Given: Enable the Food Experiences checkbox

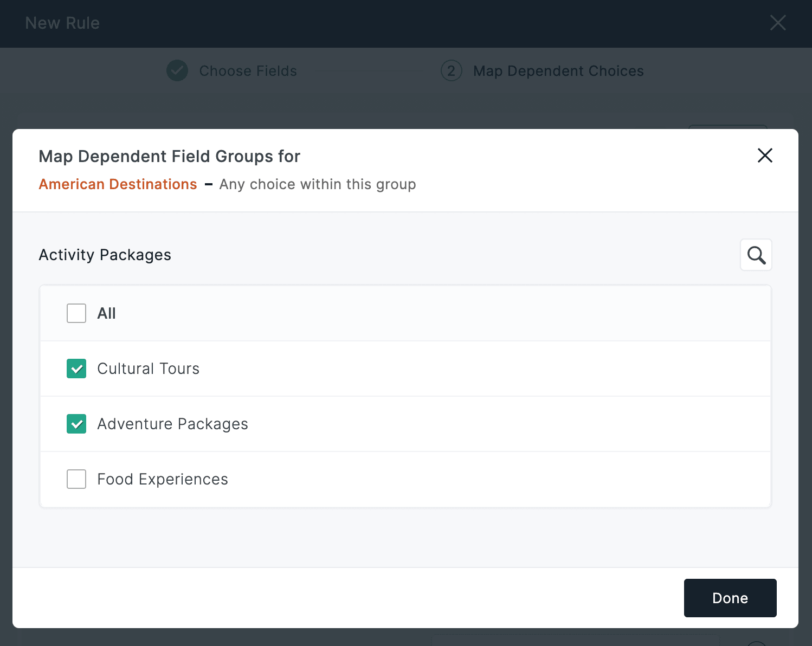Looking at the screenshot, I should click(76, 479).
